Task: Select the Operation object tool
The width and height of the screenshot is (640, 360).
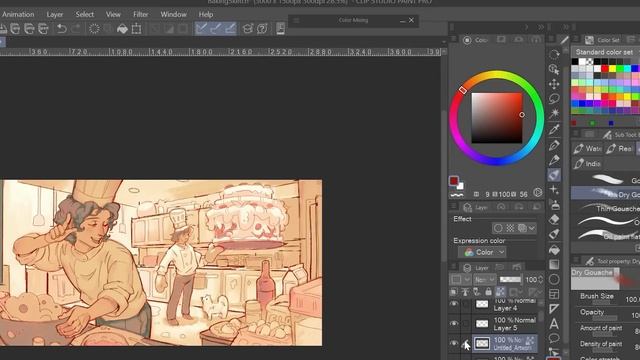Action: tap(554, 69)
